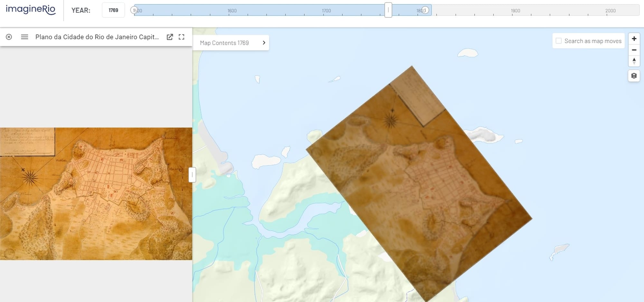This screenshot has width=644, height=302.
Task: Click the circular handle at the timeline end near 1800
Action: click(425, 10)
